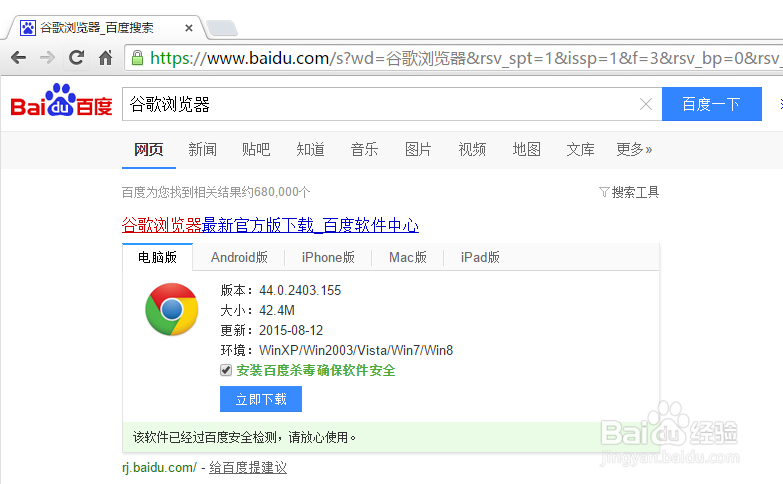Image resolution: width=783 pixels, height=484 pixels.
Task: Open the 搜索工具 filter
Action: (629, 192)
